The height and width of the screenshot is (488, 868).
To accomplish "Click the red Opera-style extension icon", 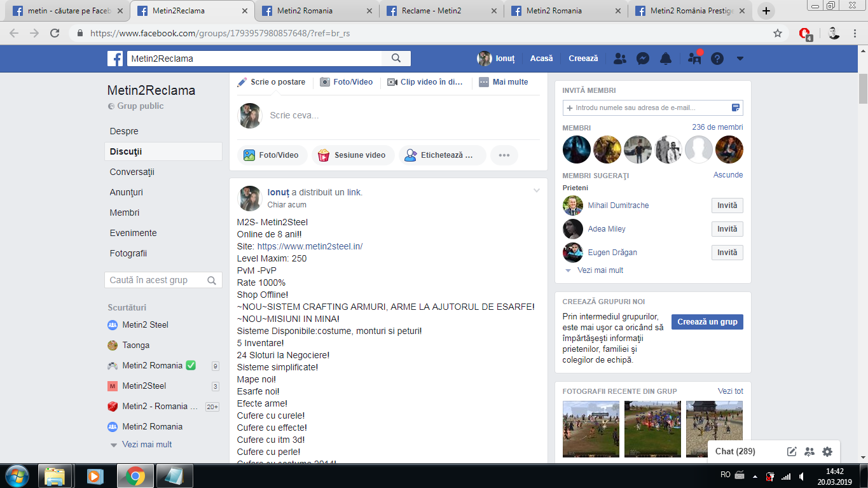I will pyautogui.click(x=806, y=34).
